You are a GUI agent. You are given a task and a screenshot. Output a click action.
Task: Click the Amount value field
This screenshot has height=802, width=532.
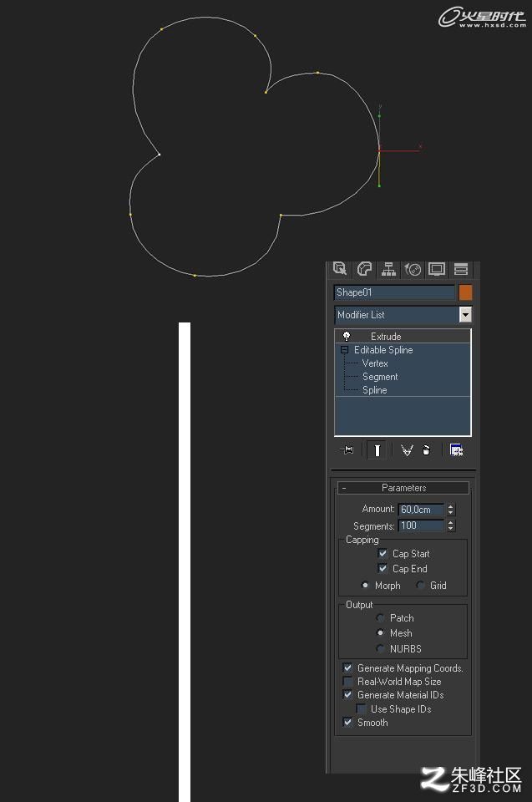420,510
